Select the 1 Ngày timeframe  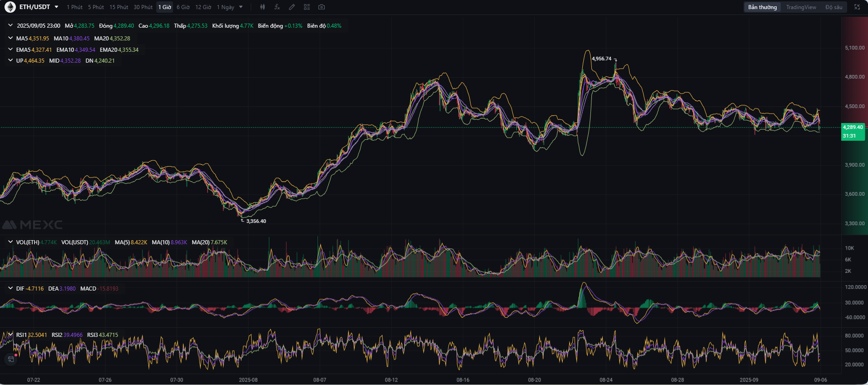click(225, 7)
